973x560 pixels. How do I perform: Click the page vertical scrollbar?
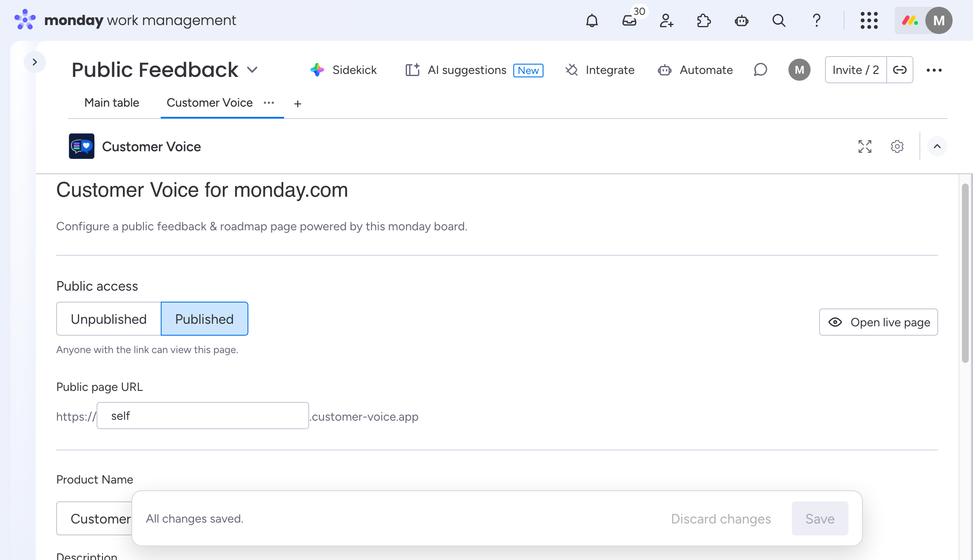point(965,273)
